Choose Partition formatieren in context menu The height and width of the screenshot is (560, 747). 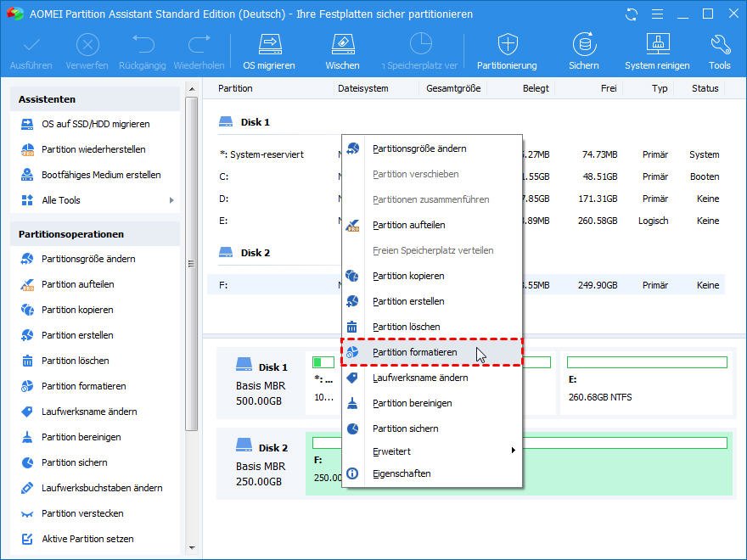[414, 352]
